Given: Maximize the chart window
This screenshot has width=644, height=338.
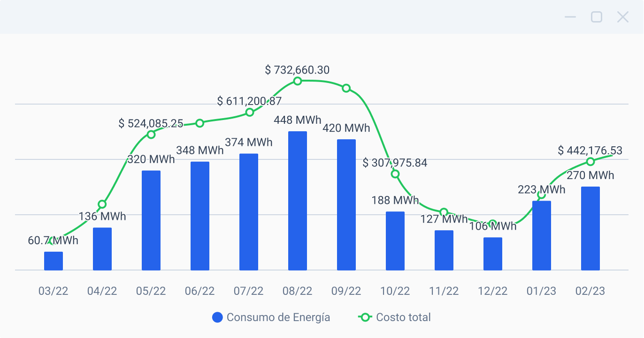Looking at the screenshot, I should 597,17.
